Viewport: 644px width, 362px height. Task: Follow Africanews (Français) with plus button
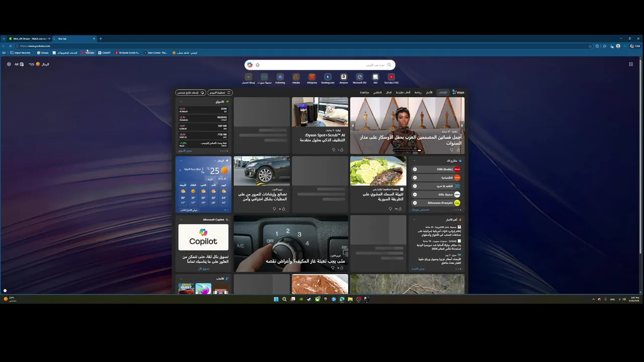click(415, 203)
